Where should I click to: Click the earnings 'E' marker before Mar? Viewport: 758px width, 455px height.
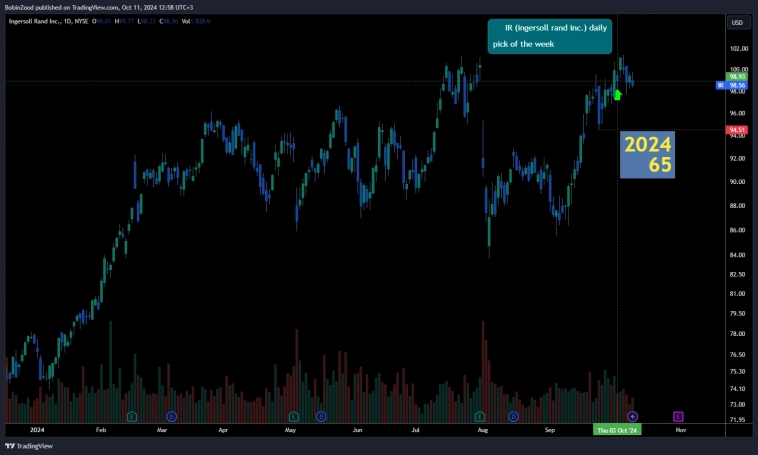click(131, 416)
